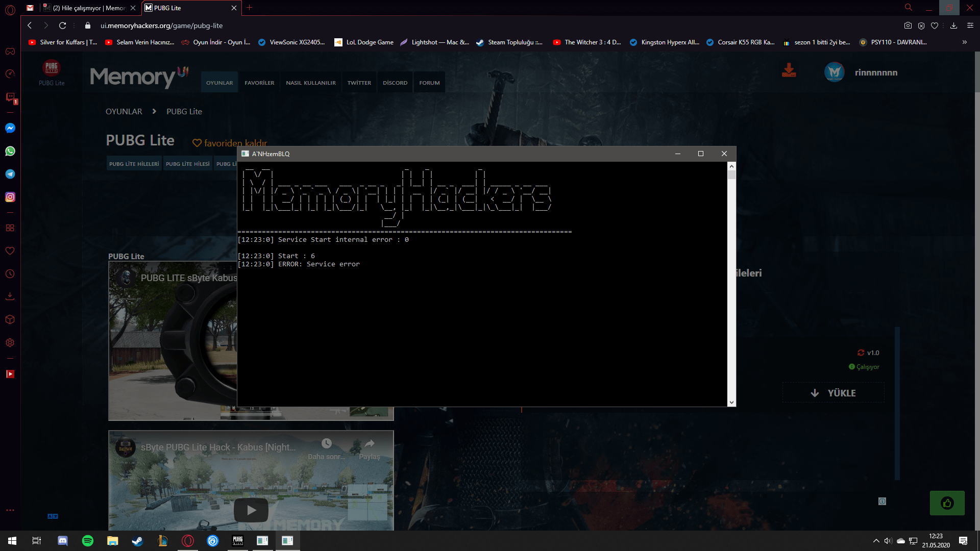Screen dimensions: 980x551
Task: Open Telegram in the sidebar
Action: [10, 174]
